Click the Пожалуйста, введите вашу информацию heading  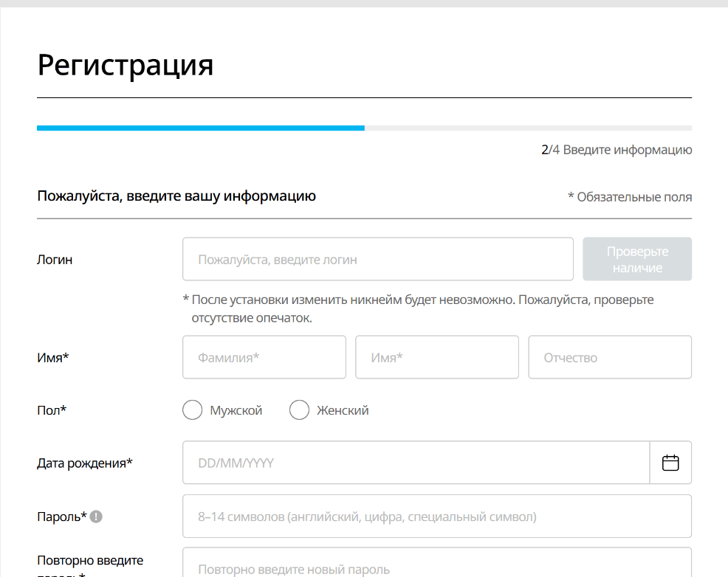(176, 196)
